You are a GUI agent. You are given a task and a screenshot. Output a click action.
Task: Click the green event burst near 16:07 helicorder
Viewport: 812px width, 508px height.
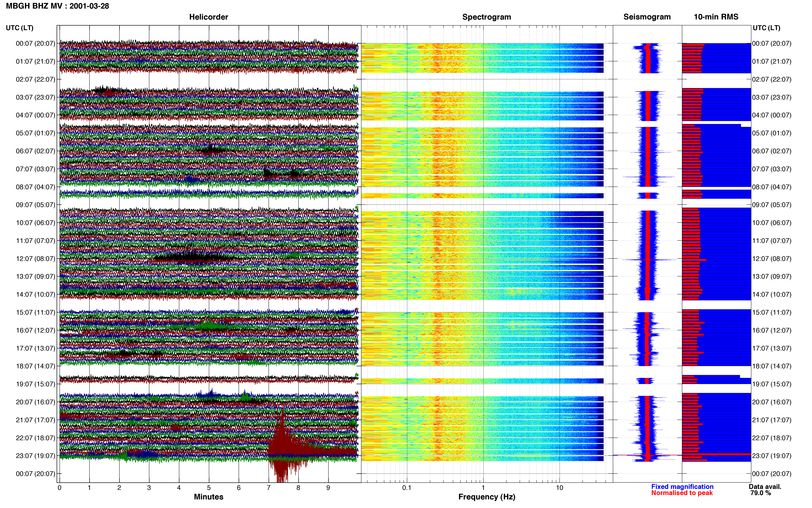(209, 326)
